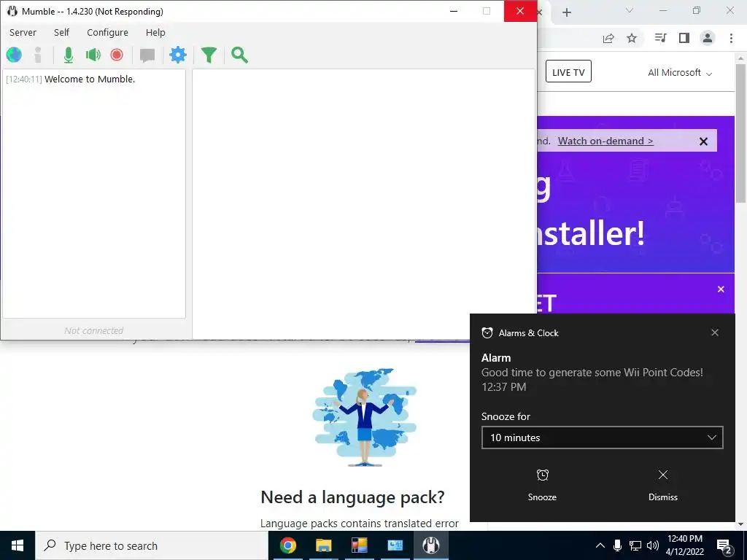Viewport: 747px width, 560px height.
Task: Open the browser media control icon
Action: 660,38
